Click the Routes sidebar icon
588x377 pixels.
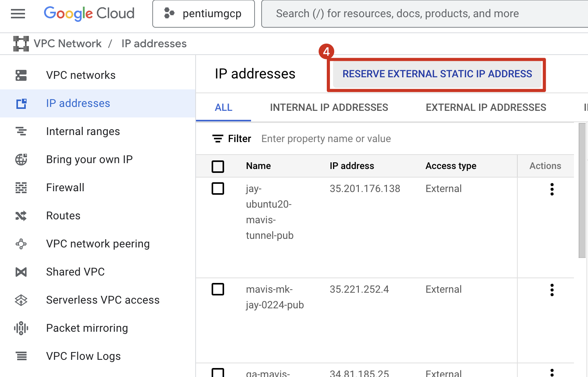click(x=21, y=216)
